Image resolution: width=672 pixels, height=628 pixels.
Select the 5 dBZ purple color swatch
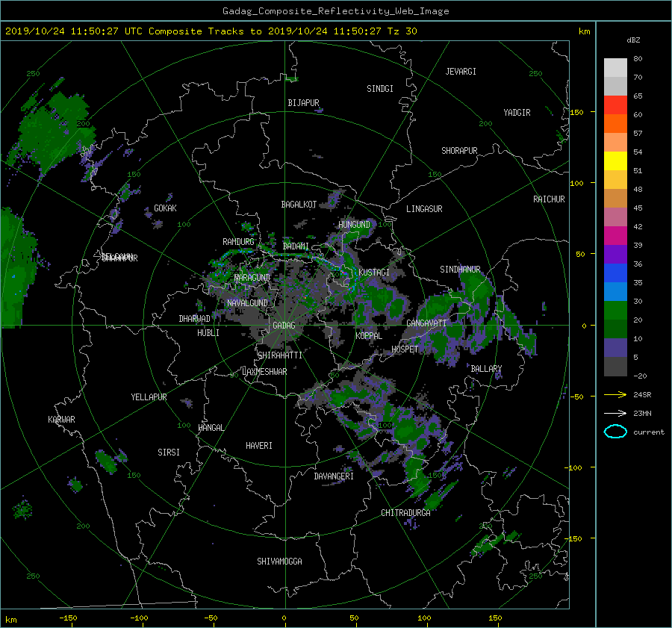(615, 348)
